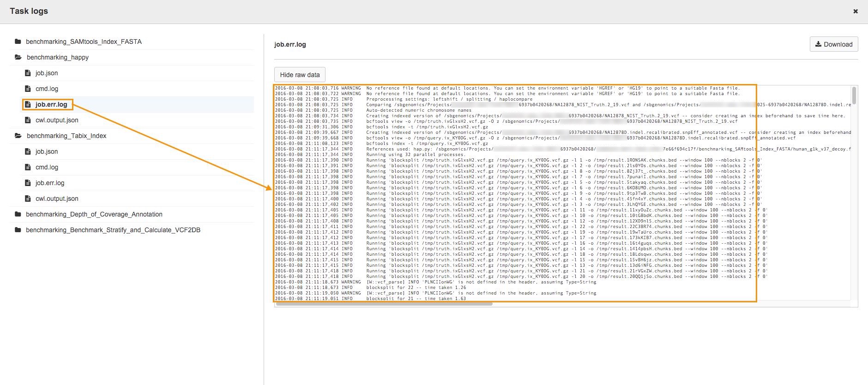The image size is (868, 385).
Task: Expand benchmarking_Depth_of_Coverage_Annotation folder
Action: coord(94,214)
